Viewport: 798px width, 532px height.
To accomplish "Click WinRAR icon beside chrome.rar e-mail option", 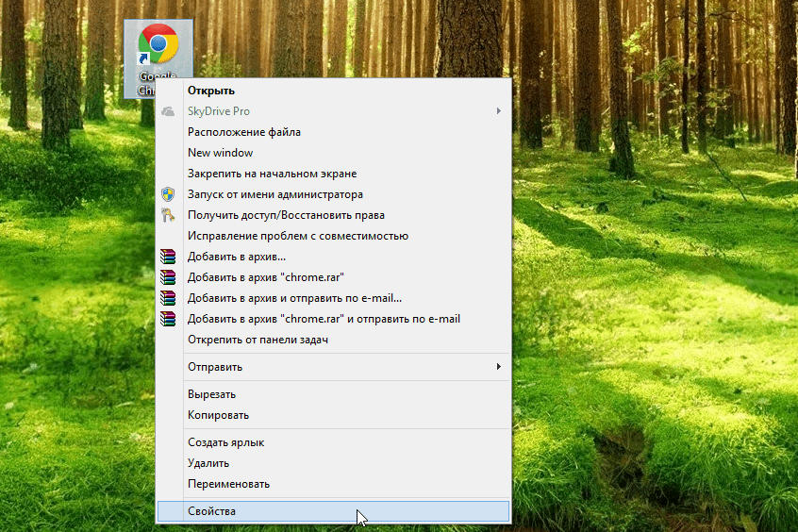I will tap(168, 319).
